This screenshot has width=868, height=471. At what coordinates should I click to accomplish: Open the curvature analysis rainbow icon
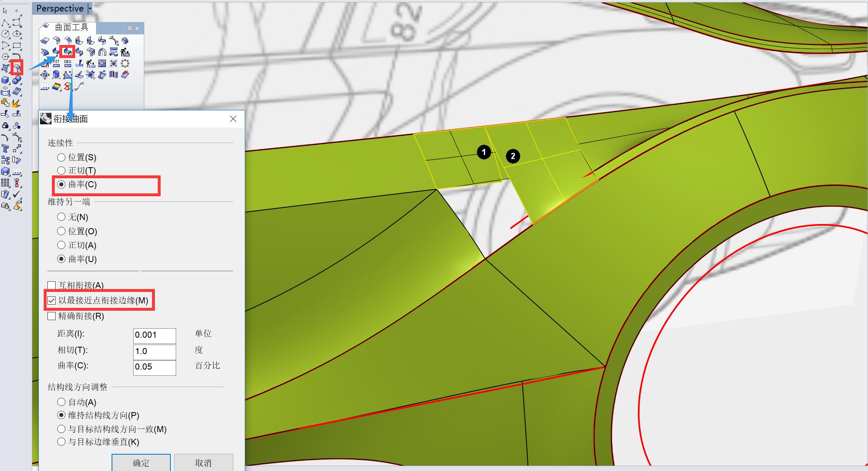56,86
